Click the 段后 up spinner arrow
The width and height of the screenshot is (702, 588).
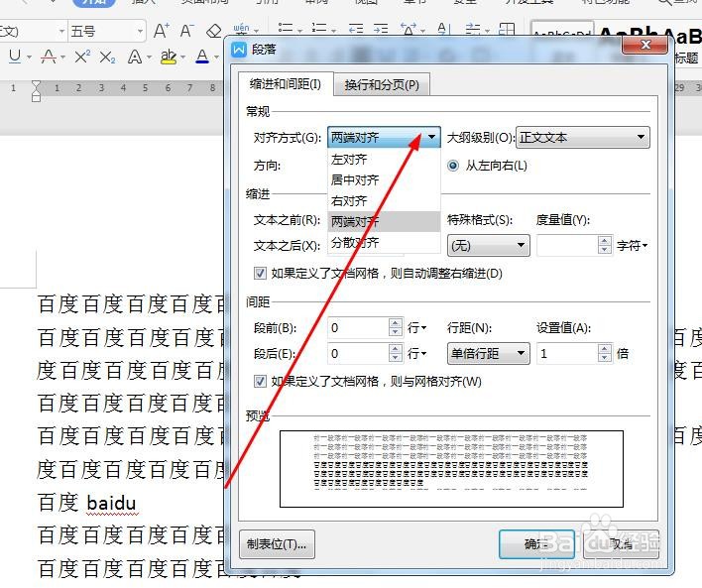(395, 349)
